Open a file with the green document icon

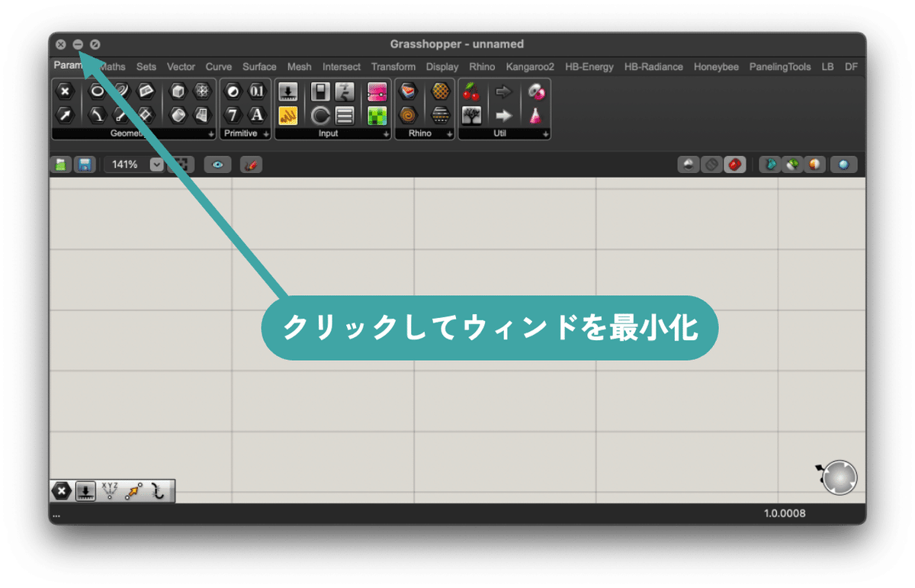(61, 164)
